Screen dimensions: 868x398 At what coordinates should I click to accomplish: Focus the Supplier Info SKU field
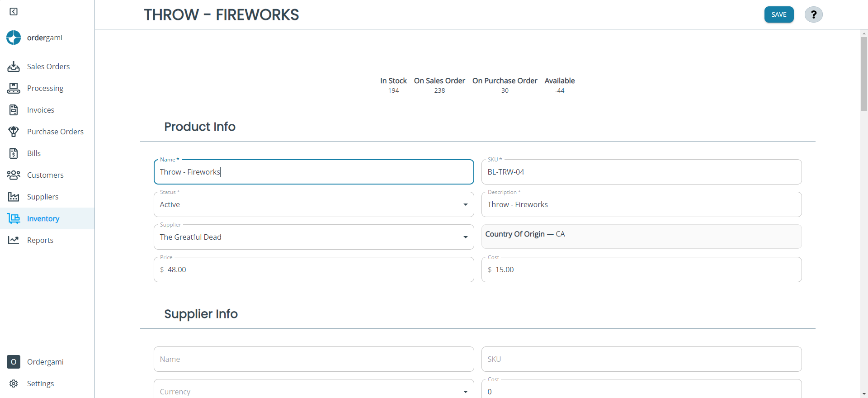point(642,359)
